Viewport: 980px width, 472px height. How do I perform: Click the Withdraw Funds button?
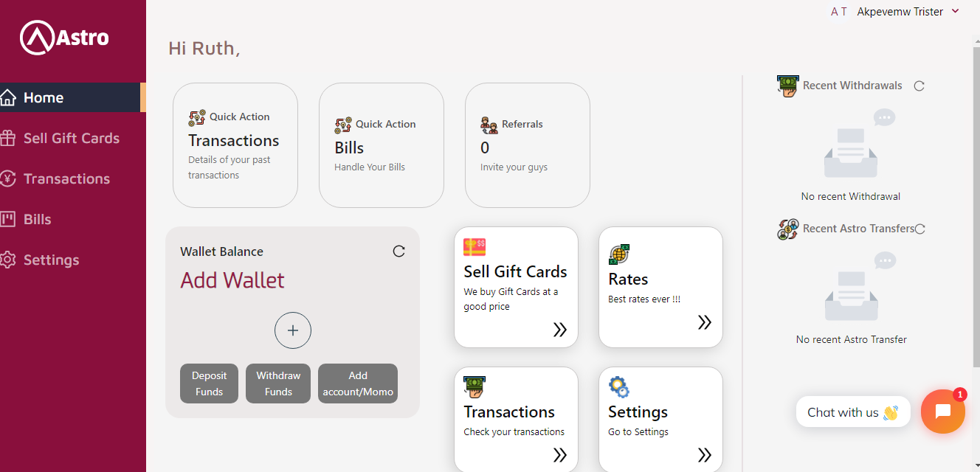pyautogui.click(x=278, y=383)
